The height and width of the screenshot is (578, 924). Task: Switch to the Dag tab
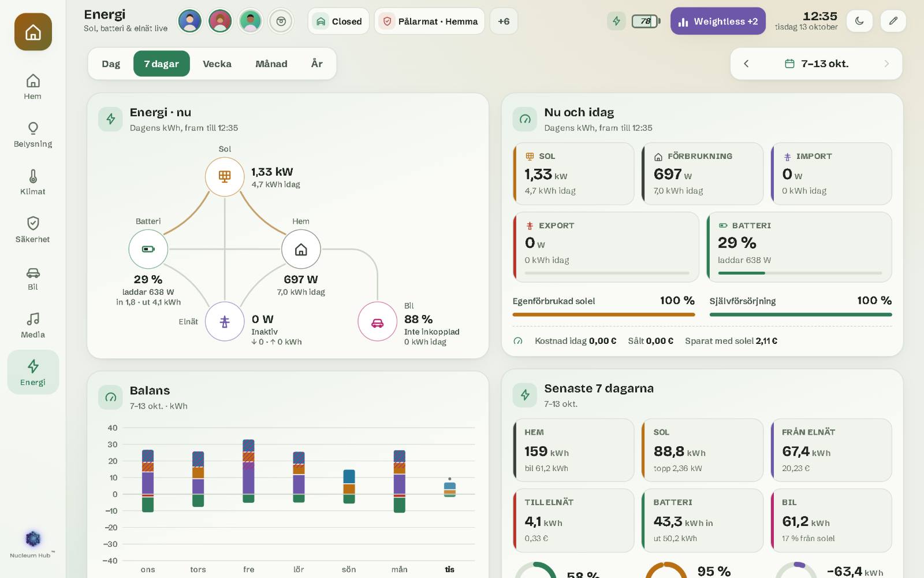[111, 64]
